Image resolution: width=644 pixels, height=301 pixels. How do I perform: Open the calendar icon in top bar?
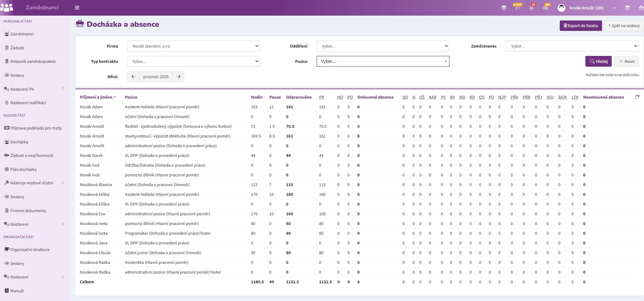tap(504, 8)
